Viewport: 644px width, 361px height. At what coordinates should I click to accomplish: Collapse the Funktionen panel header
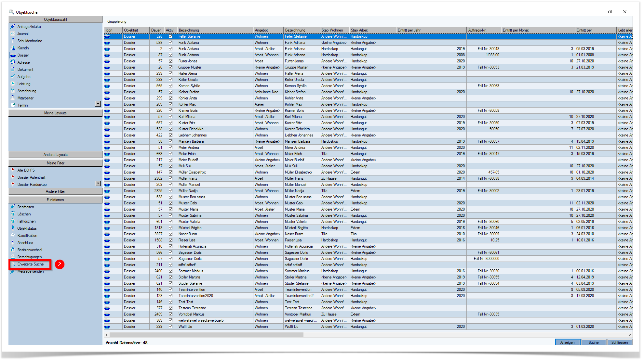click(x=55, y=200)
